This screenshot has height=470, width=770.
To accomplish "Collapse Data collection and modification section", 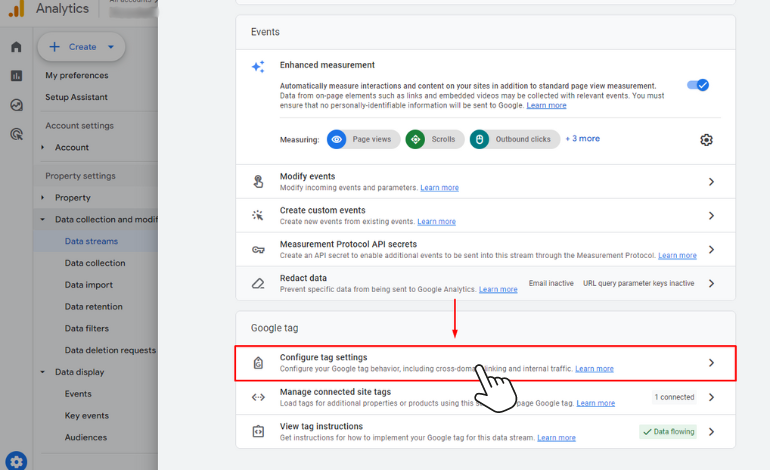I will (x=43, y=220).
